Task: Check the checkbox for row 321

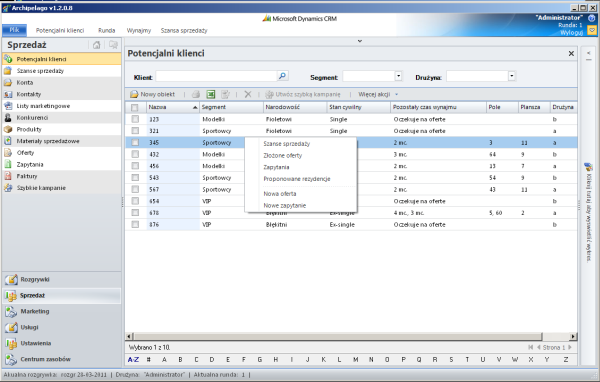Action: pyautogui.click(x=135, y=131)
